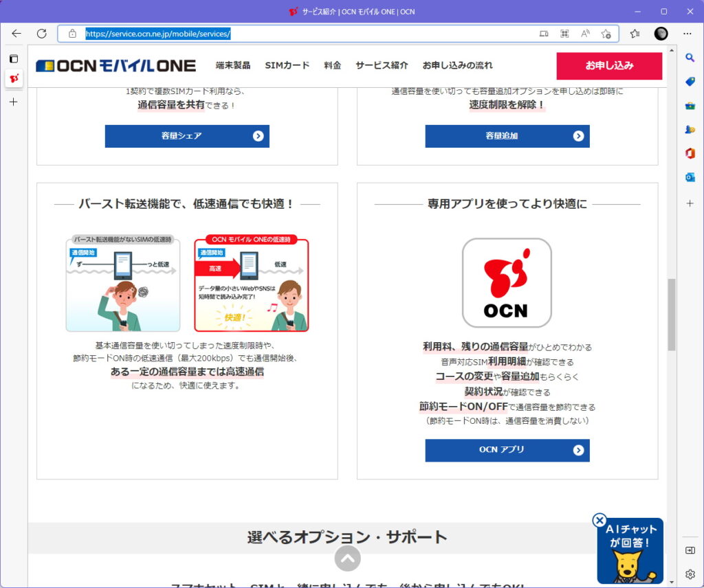The width and height of the screenshot is (704, 588).
Task: Click the scrollbar down arrow
Action: tap(672, 583)
